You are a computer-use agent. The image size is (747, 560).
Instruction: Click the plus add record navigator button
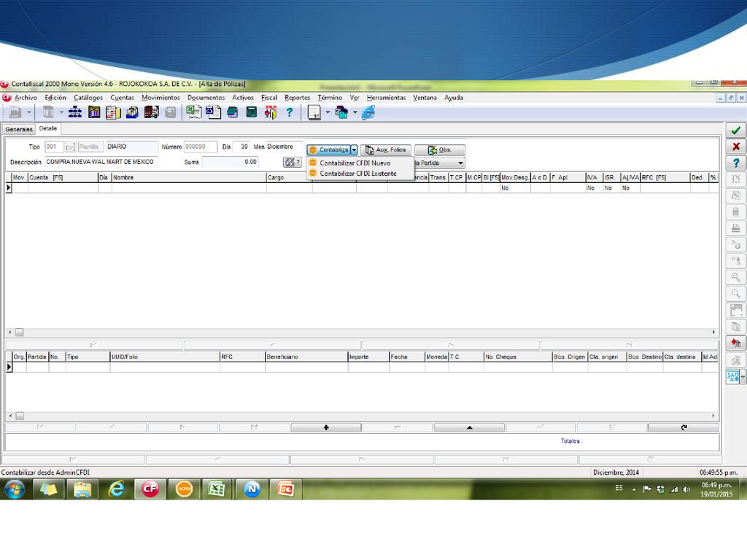[326, 427]
